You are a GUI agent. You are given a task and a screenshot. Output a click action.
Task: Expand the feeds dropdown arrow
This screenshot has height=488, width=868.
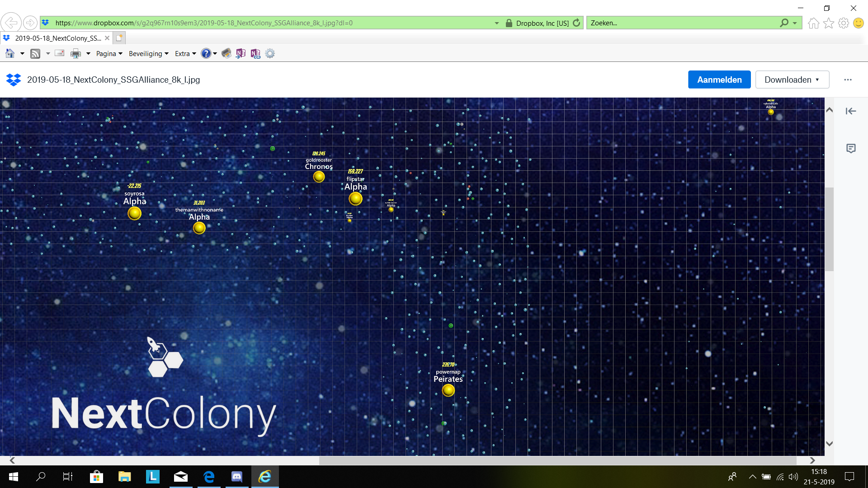pyautogui.click(x=47, y=54)
